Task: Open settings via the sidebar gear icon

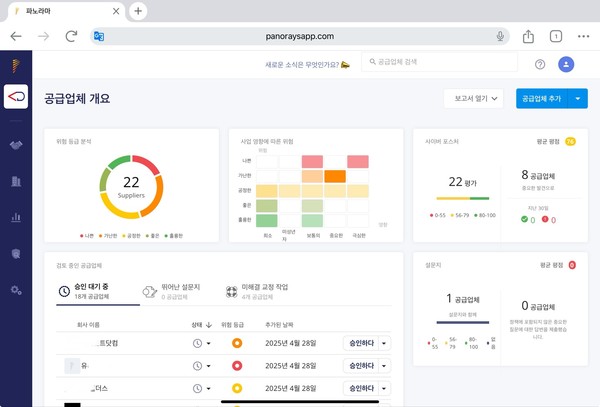Action: pos(16,290)
